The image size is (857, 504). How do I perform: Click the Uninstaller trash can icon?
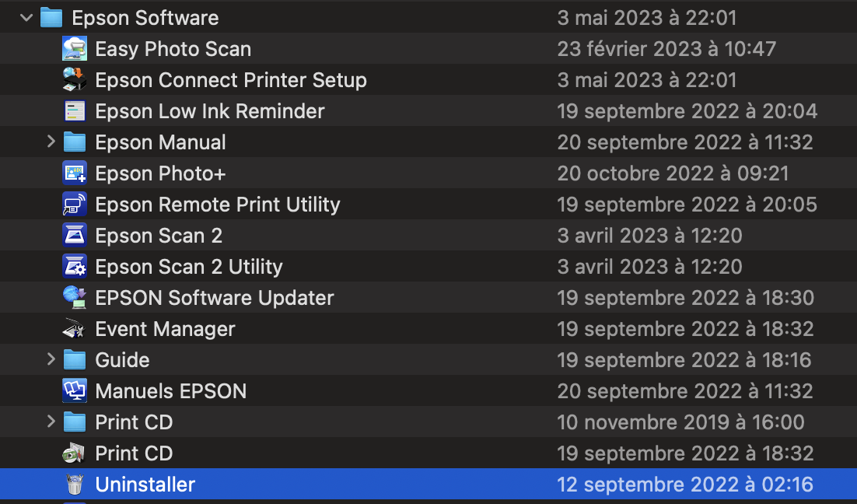75,485
